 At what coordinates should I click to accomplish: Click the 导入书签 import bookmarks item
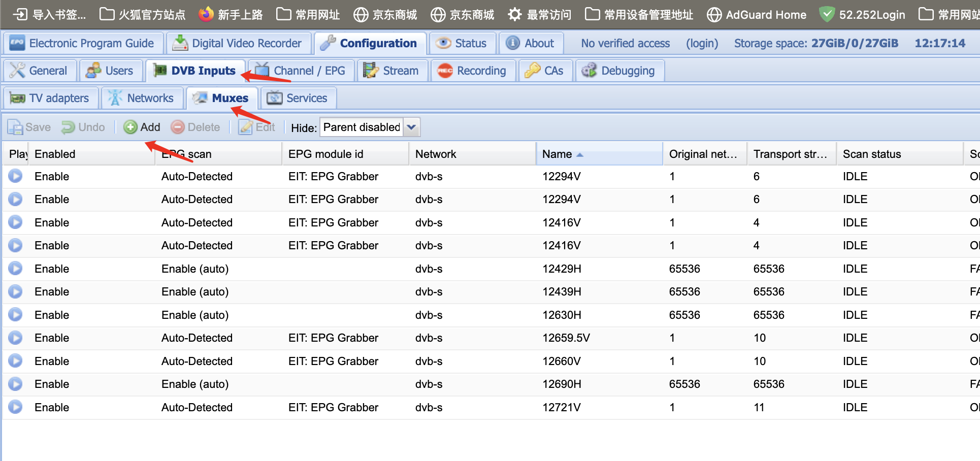click(49, 15)
